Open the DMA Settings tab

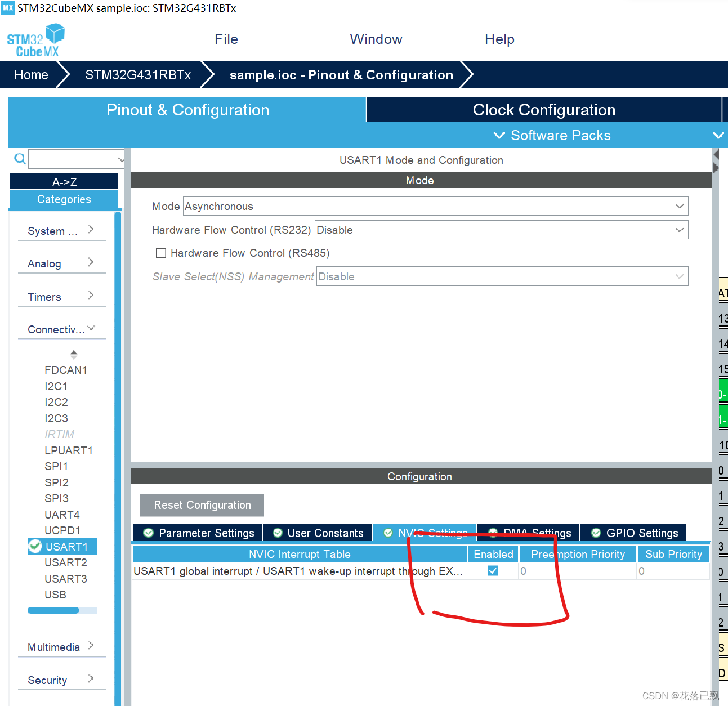pos(529,533)
